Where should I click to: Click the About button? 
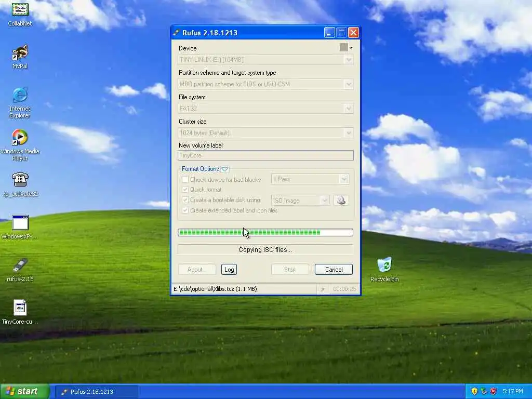click(x=197, y=270)
